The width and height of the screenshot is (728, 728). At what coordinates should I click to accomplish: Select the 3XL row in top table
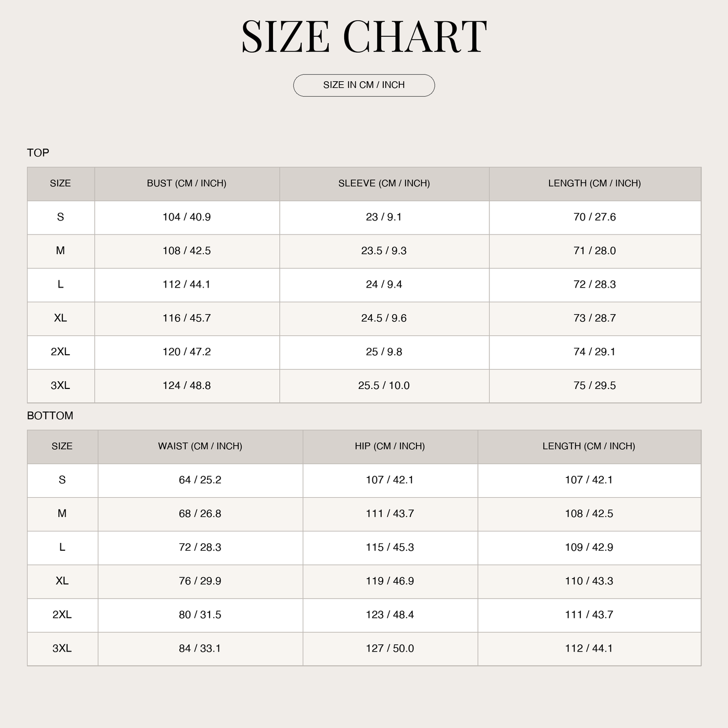364,386
